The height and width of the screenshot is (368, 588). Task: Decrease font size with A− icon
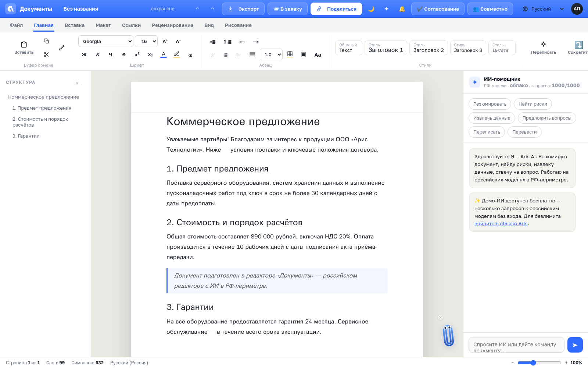point(179,41)
